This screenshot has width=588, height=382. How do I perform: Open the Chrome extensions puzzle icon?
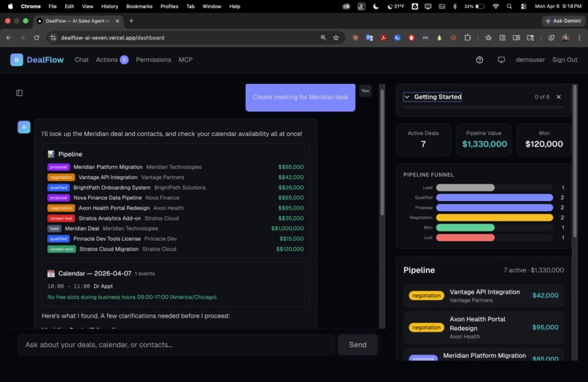(x=467, y=37)
